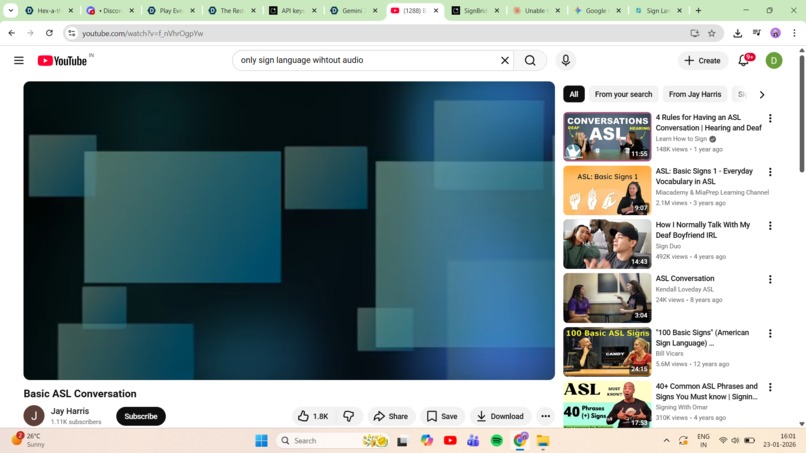Click the YouTube search input field
This screenshot has width=806, height=453.
pyautogui.click(x=368, y=61)
